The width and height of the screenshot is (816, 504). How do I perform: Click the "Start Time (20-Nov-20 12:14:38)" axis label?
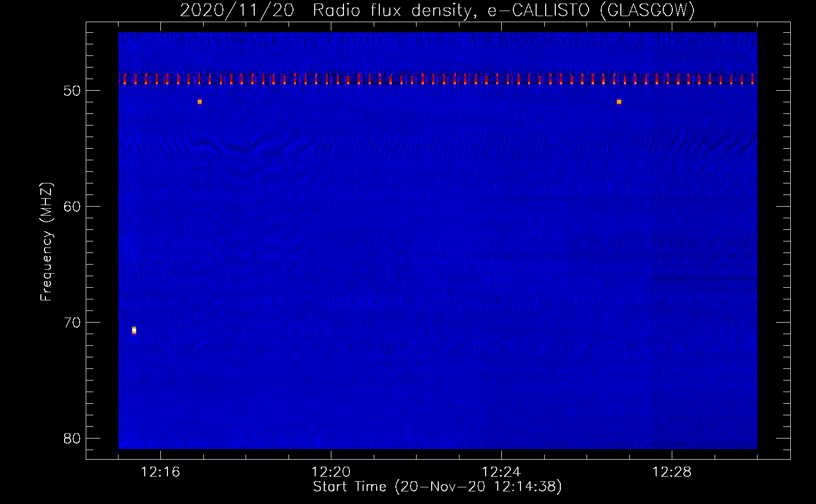point(437,487)
